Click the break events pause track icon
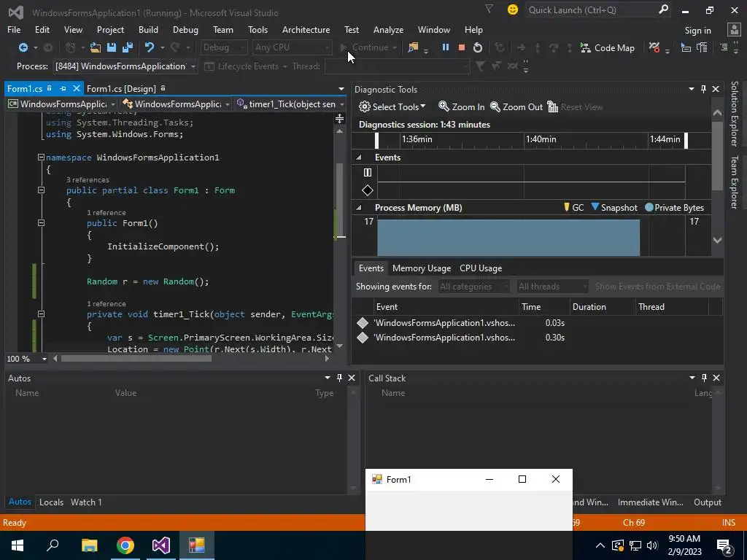The height and width of the screenshot is (560, 747). 368,172
